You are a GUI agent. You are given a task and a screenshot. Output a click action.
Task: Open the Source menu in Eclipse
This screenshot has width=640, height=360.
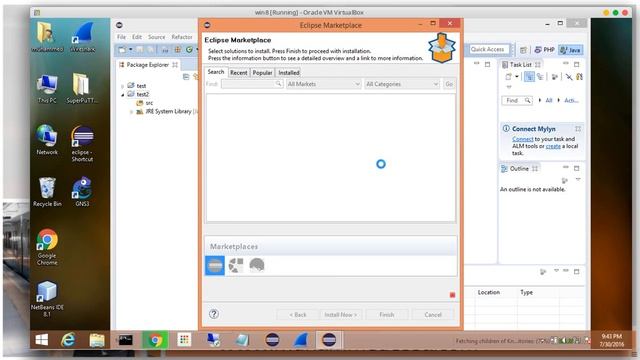157,37
